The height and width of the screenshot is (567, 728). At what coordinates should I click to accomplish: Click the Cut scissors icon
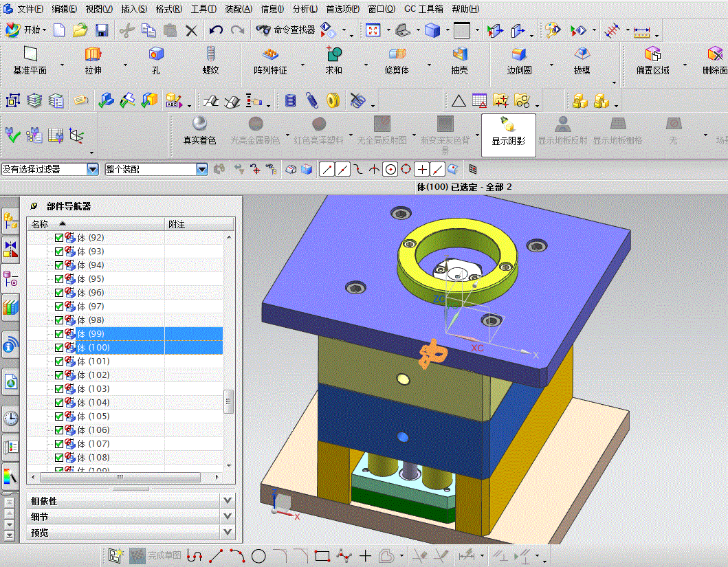click(x=126, y=31)
